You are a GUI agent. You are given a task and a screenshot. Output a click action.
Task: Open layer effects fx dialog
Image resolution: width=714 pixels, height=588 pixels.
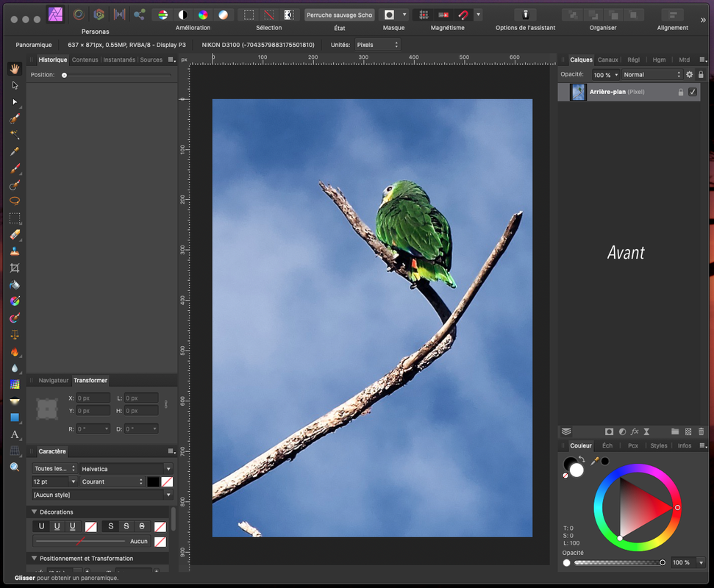pos(635,431)
